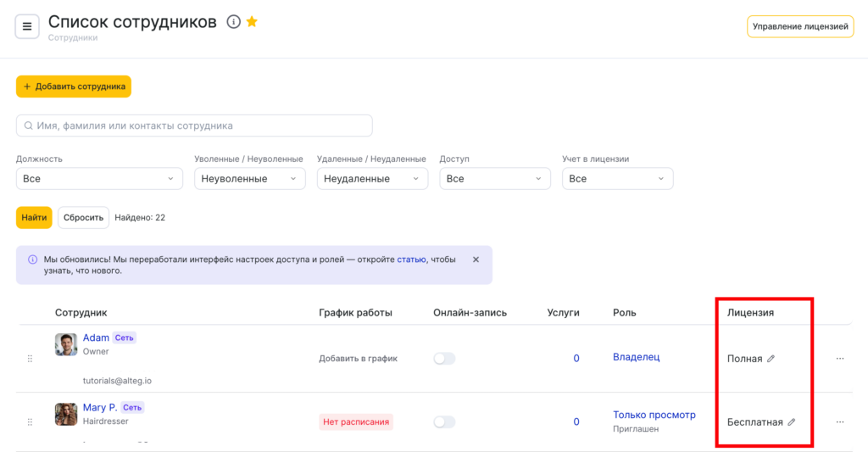Image resolution: width=868 pixels, height=452 pixels.
Task: Edit Adam's license with pencil icon
Action: point(771,359)
